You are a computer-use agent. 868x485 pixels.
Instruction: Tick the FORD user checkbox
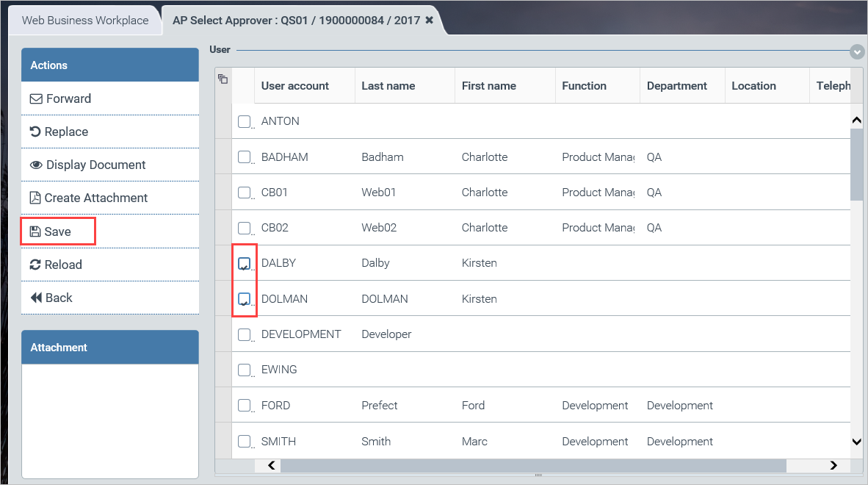pyautogui.click(x=245, y=406)
